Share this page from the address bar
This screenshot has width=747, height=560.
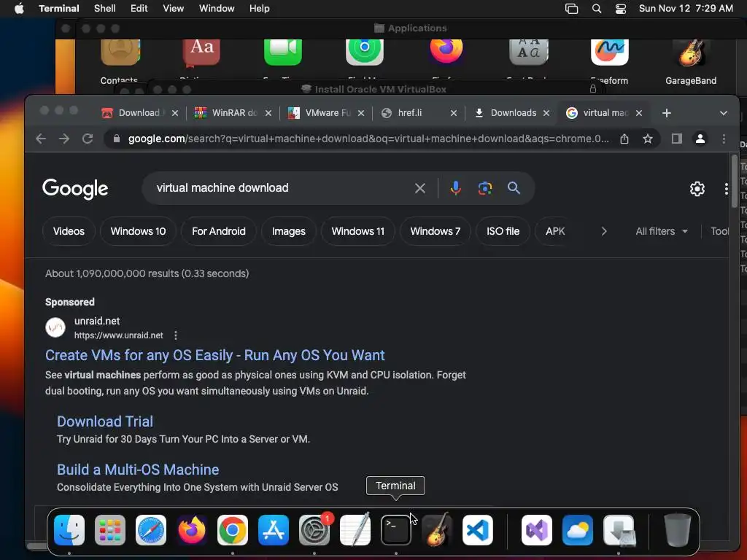tap(624, 139)
